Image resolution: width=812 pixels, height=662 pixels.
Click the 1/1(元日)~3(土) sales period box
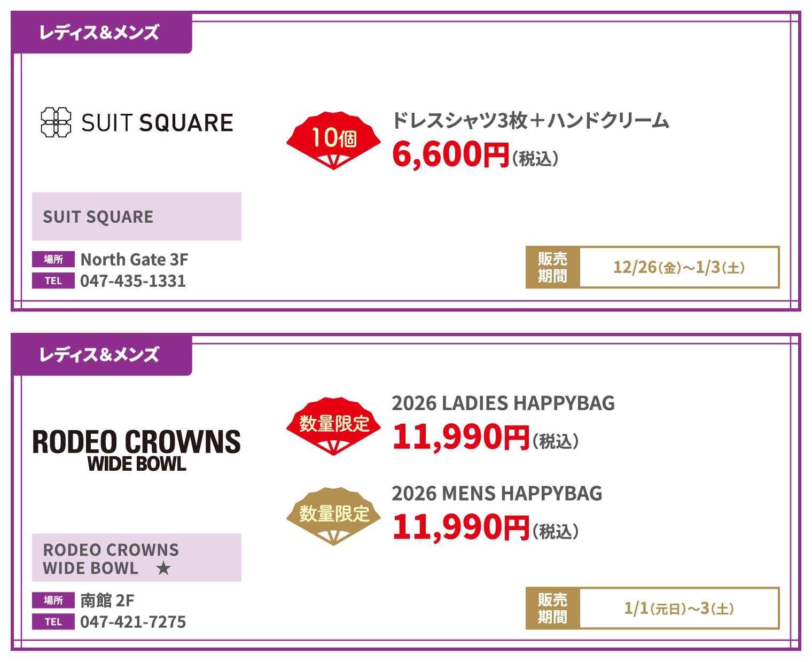point(678,609)
